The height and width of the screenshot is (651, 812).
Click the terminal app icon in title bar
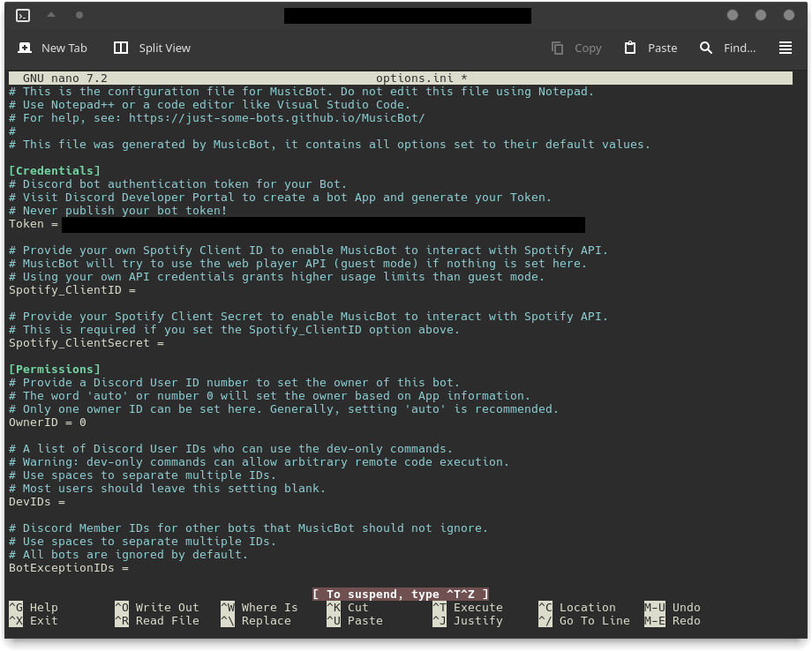point(23,15)
